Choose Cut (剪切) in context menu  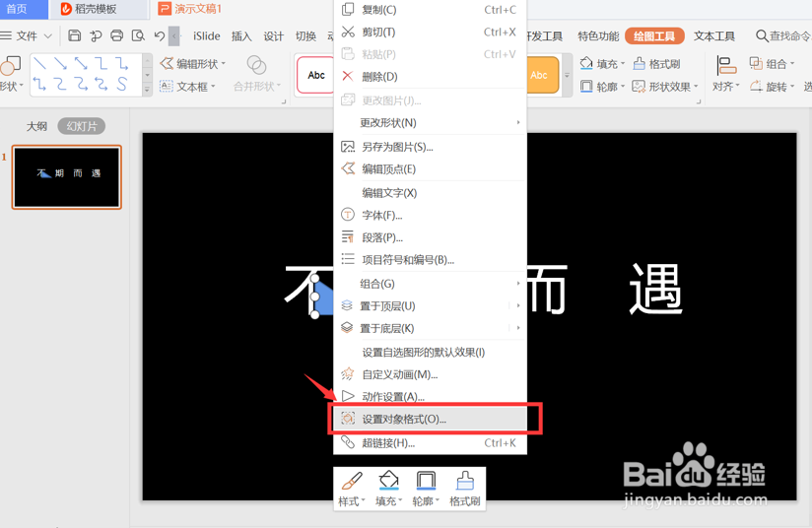click(x=430, y=33)
